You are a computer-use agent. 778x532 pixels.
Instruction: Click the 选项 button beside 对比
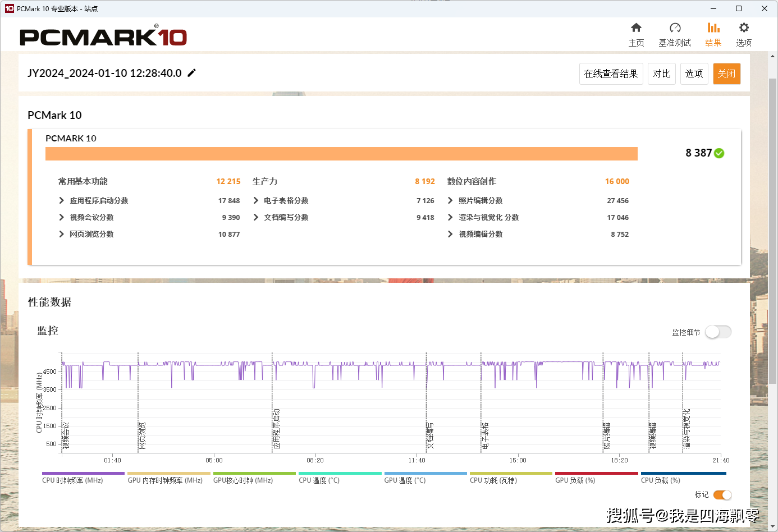[694, 74]
